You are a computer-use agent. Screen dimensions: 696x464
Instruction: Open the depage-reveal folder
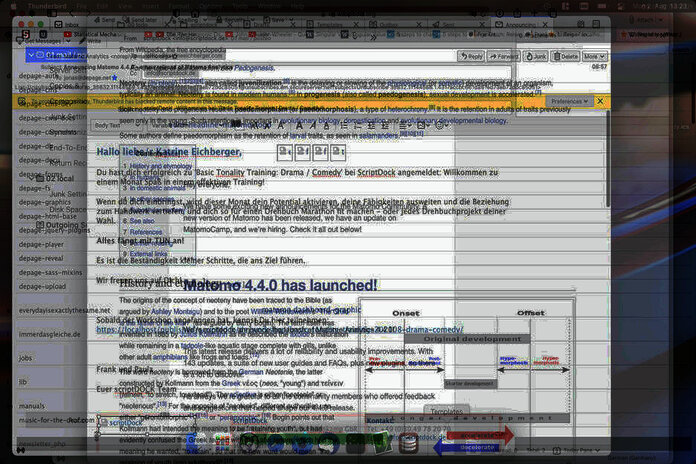pos(41,258)
